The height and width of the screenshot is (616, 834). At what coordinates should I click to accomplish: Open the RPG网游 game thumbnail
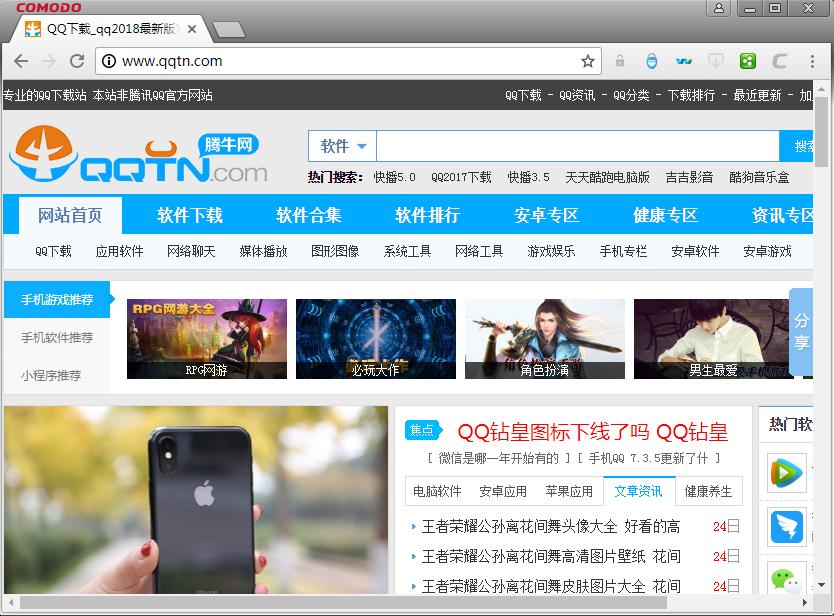(x=207, y=339)
